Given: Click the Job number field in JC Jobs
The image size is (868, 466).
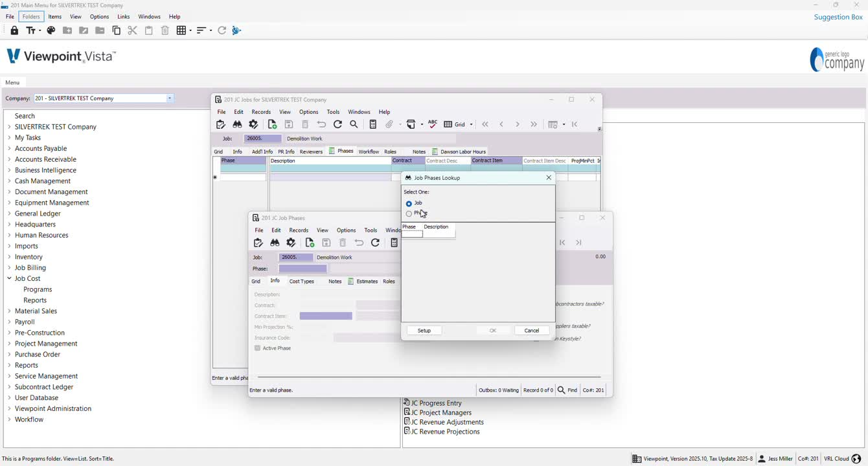Looking at the screenshot, I should 263,139.
